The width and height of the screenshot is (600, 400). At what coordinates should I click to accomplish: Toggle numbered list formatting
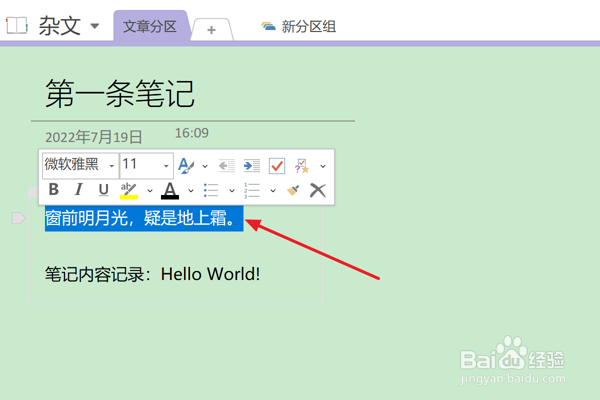coord(252,190)
